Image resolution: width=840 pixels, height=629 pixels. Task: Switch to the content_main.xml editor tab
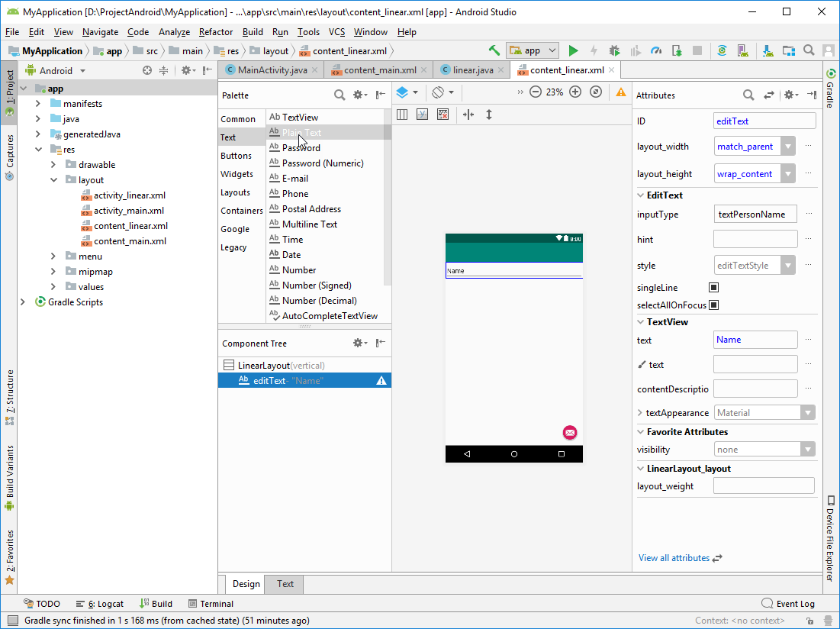pos(378,70)
